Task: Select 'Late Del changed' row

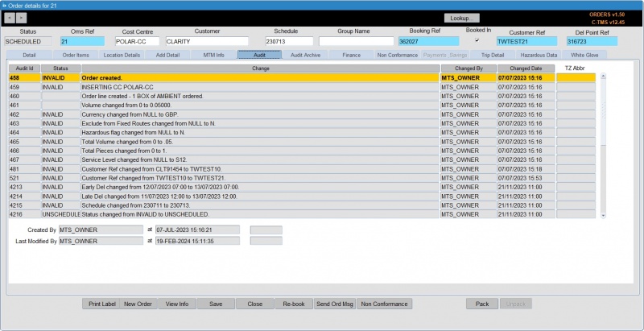Action: coord(303,197)
